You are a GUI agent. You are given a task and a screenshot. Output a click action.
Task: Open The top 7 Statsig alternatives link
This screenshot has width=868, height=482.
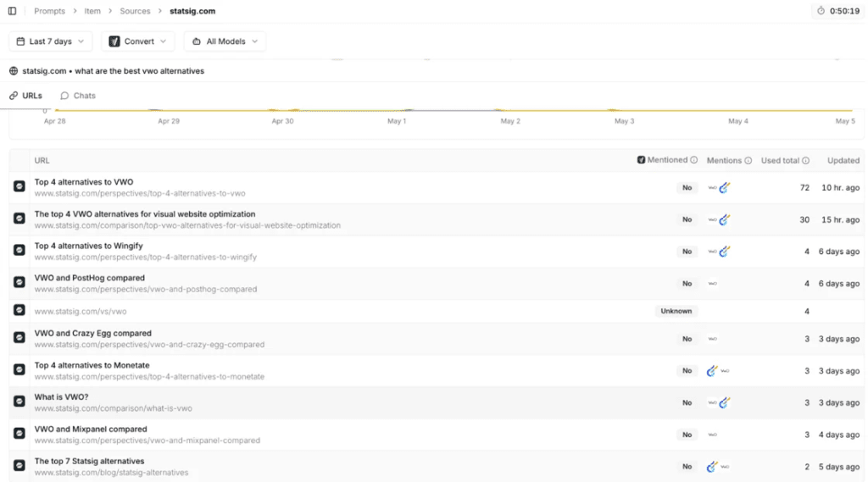pos(89,461)
